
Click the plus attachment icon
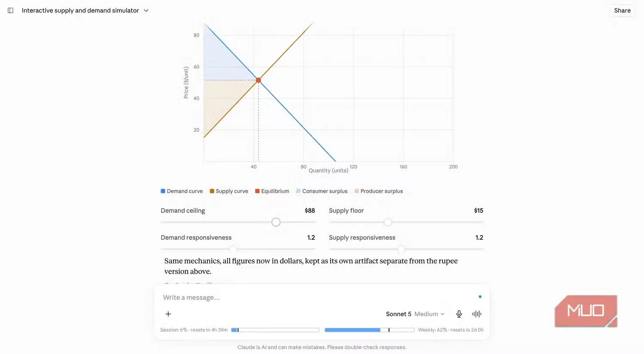pyautogui.click(x=168, y=314)
